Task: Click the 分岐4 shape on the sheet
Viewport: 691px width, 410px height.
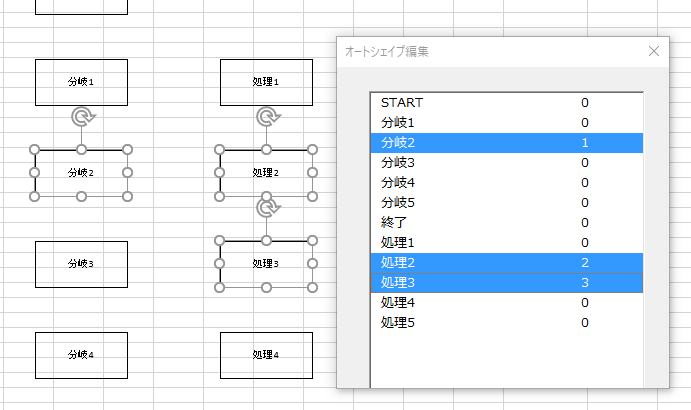Action: pyautogui.click(x=82, y=355)
